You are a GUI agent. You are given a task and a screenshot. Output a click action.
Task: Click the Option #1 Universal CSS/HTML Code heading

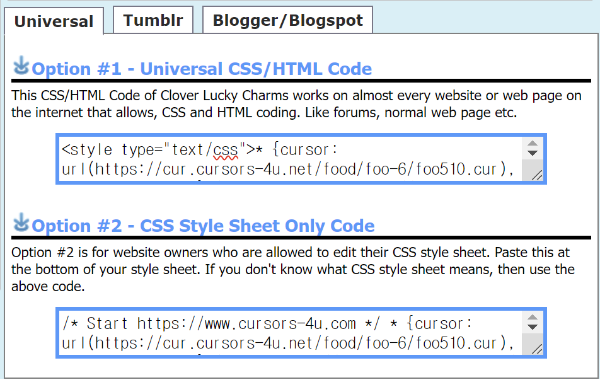202,69
